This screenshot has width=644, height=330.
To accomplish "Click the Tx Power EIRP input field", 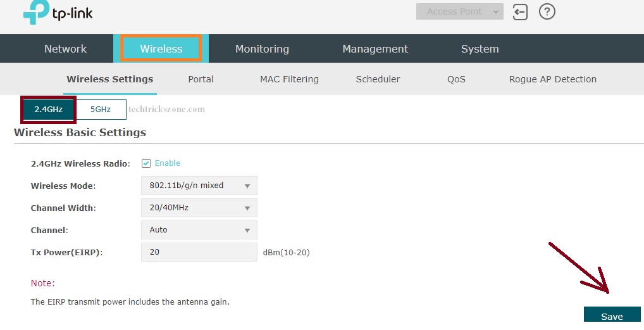I will [x=199, y=252].
